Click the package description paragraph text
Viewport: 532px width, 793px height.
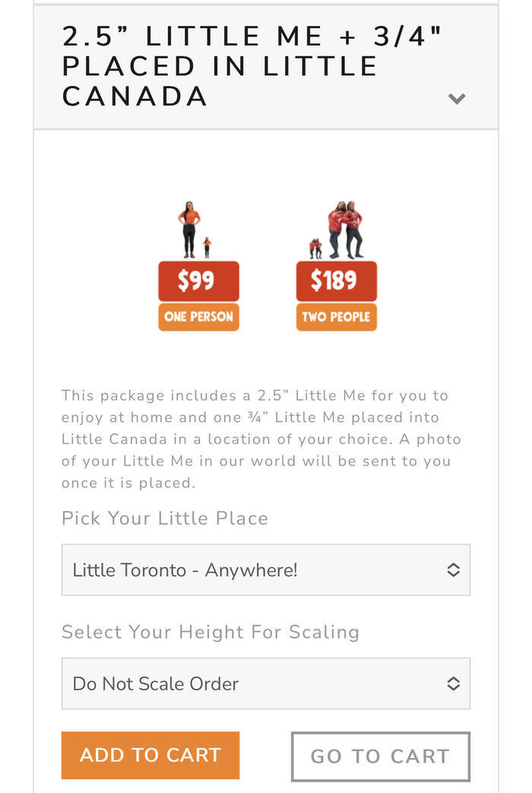pos(261,439)
